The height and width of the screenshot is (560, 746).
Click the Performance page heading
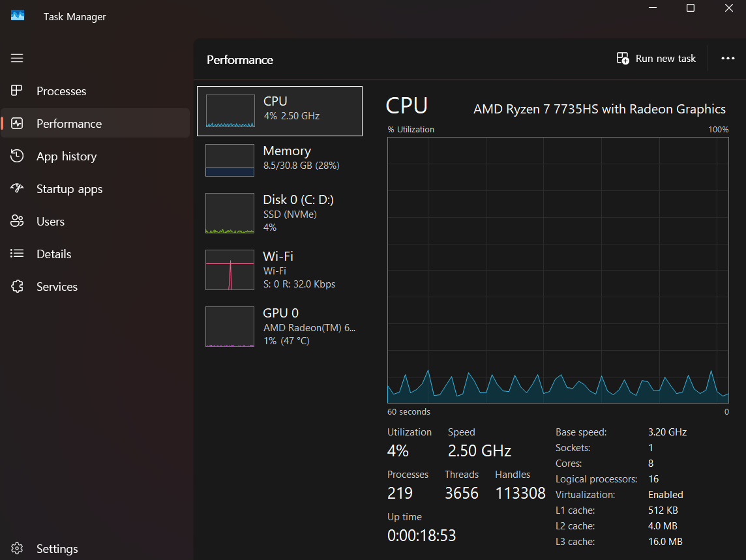point(240,60)
